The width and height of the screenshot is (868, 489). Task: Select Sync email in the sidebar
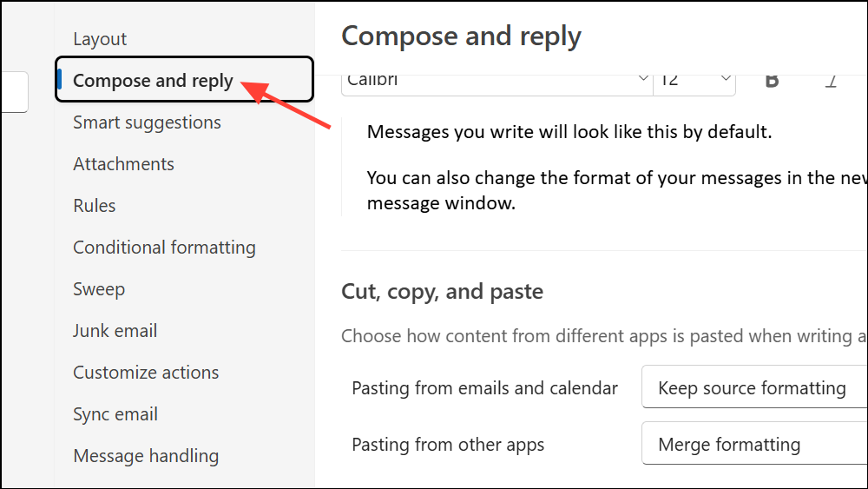point(115,414)
